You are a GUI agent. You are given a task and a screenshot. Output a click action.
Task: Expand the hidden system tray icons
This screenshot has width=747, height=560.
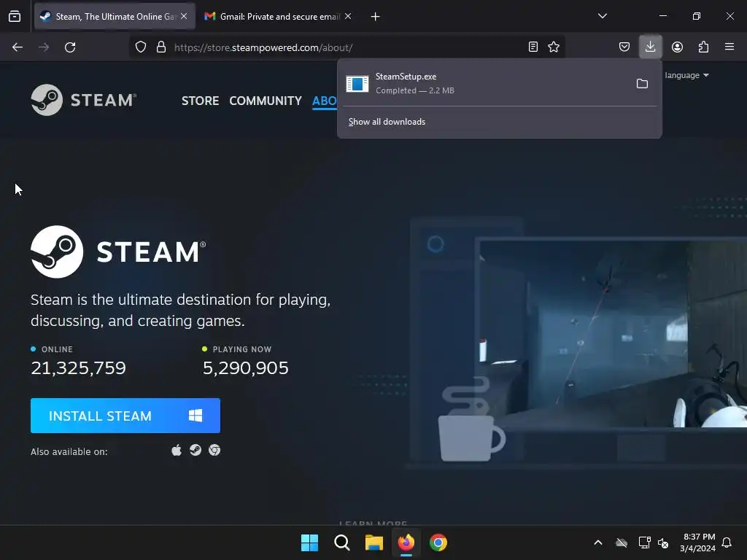click(598, 542)
